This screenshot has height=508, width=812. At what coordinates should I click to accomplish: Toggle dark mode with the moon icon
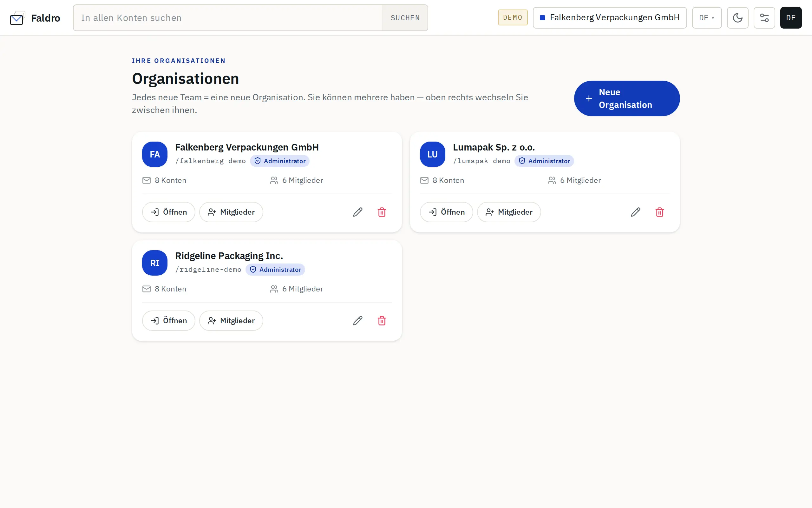coord(737,18)
